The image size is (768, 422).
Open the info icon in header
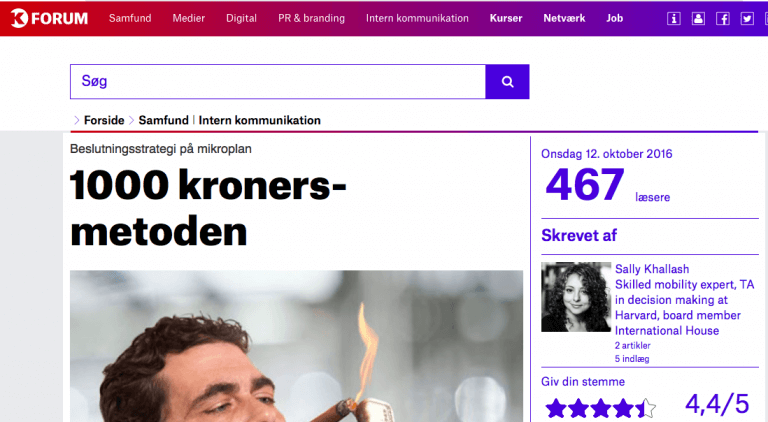673,19
